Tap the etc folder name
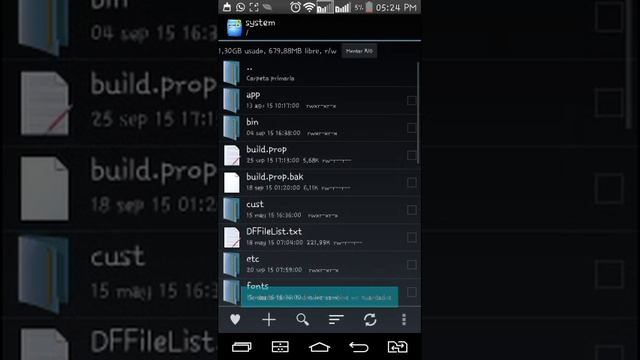640x360 pixels. 253,259
